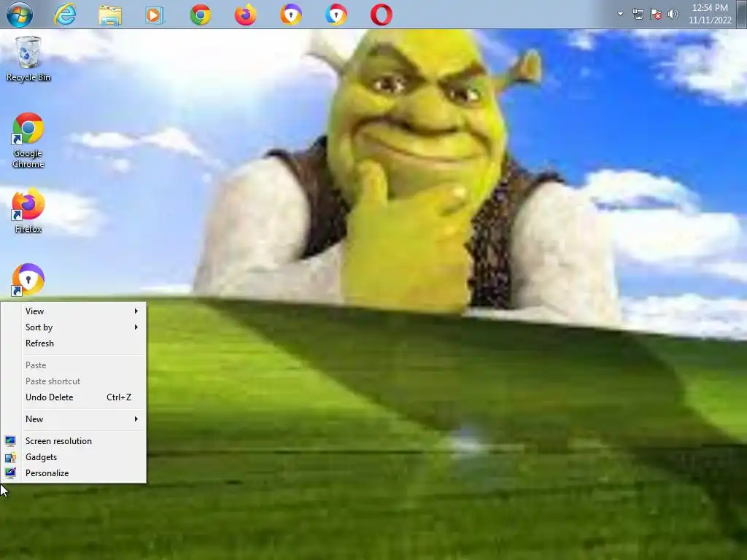Select the Firefox desktop shortcut
747x560 pixels.
click(28, 211)
